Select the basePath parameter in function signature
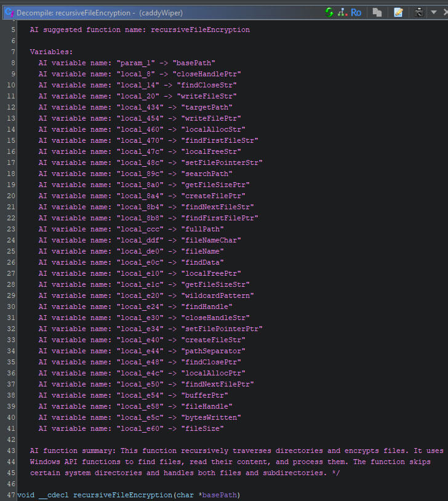This screenshot has height=501, width=448. pyautogui.click(x=220, y=495)
